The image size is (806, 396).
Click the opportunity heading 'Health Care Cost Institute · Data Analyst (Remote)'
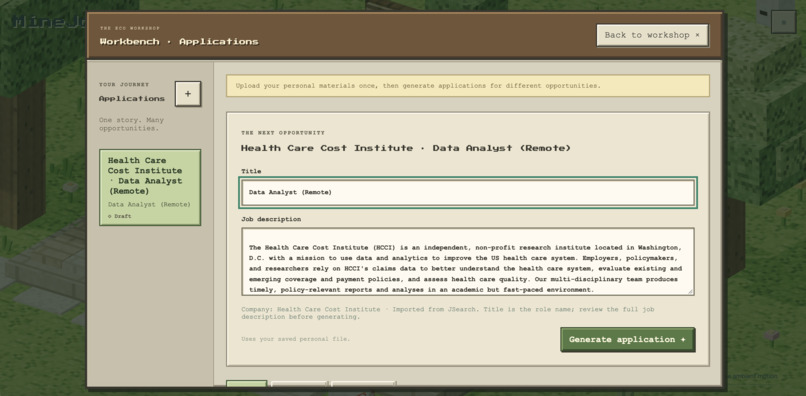point(406,148)
